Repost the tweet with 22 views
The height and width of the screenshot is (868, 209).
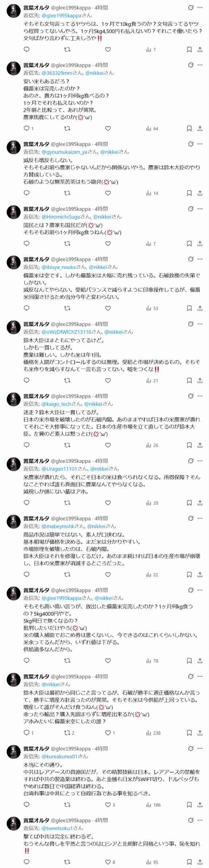click(67, 574)
